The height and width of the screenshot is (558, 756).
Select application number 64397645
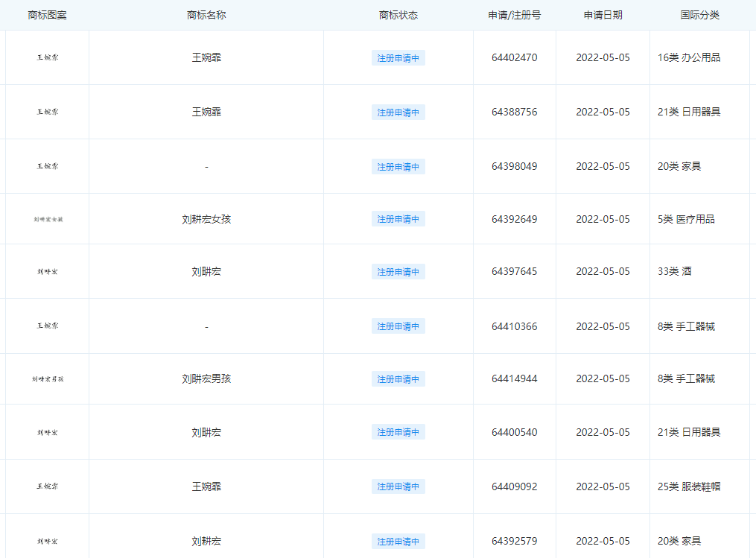click(x=515, y=271)
